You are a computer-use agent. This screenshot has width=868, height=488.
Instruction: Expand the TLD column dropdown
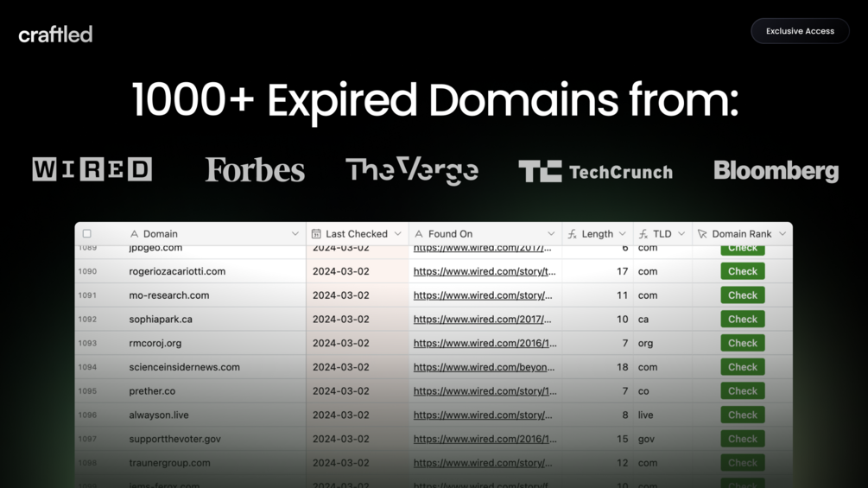681,234
